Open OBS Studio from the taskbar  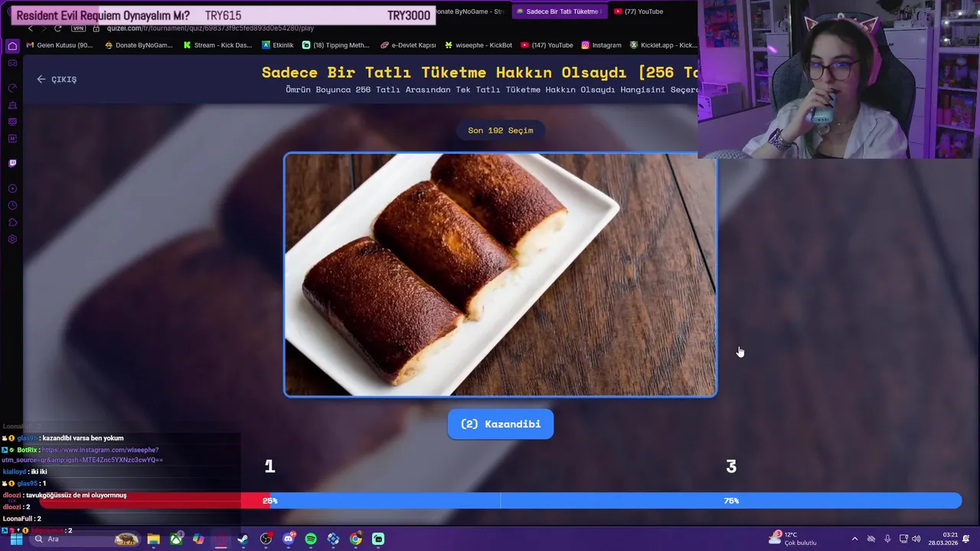266,539
